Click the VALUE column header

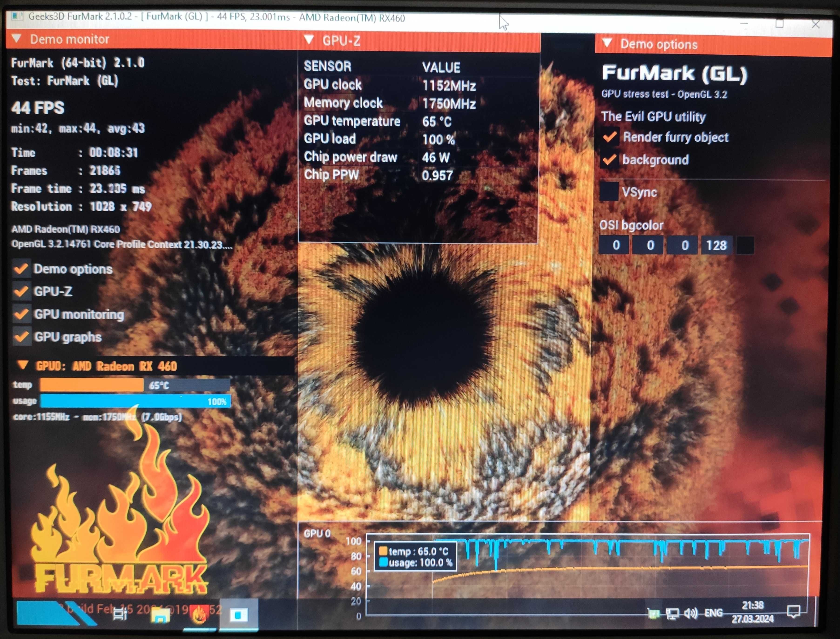tap(441, 67)
